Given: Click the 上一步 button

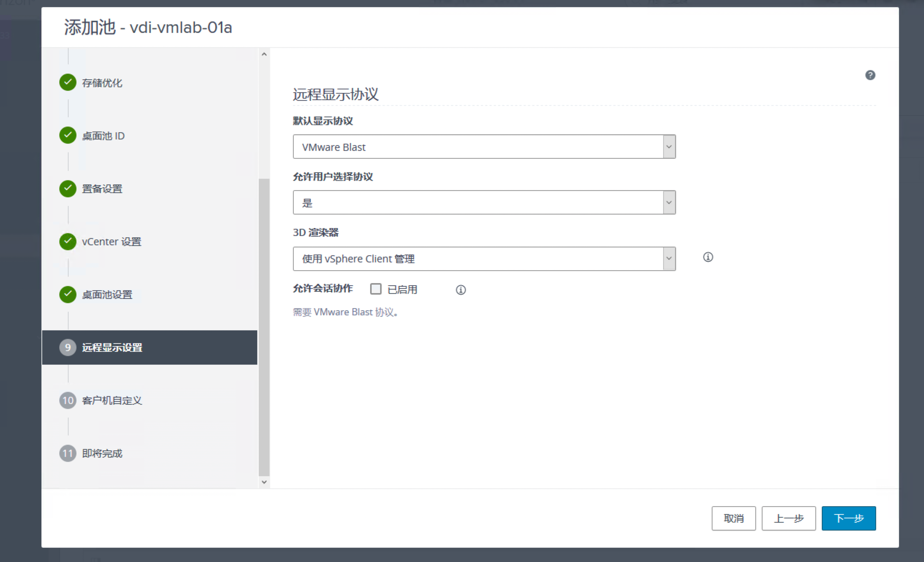Looking at the screenshot, I should pyautogui.click(x=788, y=518).
